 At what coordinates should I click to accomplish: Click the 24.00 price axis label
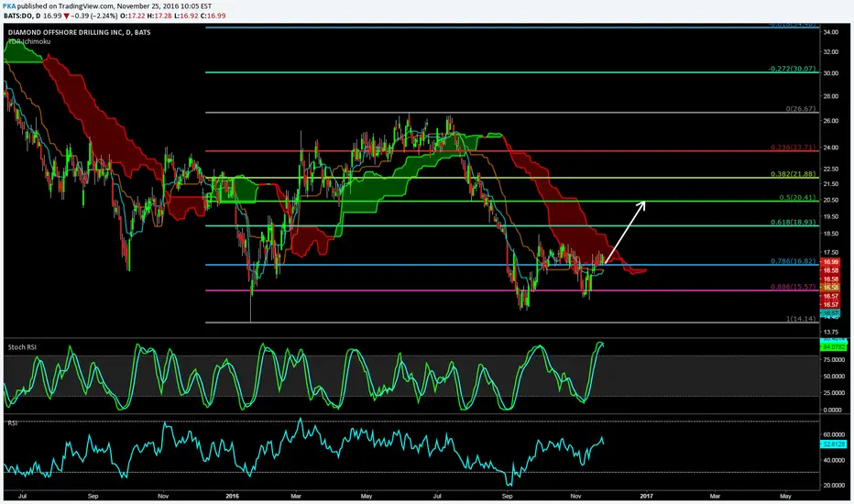pyautogui.click(x=830, y=148)
